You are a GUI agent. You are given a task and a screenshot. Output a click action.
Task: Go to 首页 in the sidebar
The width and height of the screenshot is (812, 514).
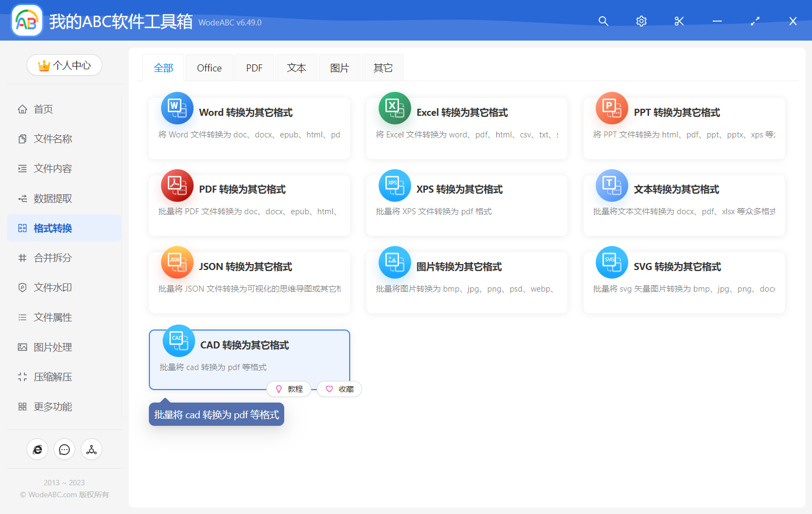pos(43,109)
